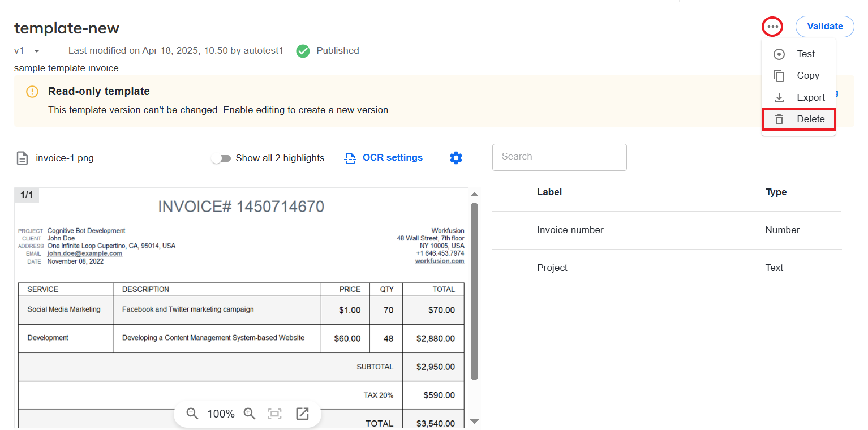868x430 pixels.
Task: Click the fit-to-width icon
Action: tap(274, 414)
